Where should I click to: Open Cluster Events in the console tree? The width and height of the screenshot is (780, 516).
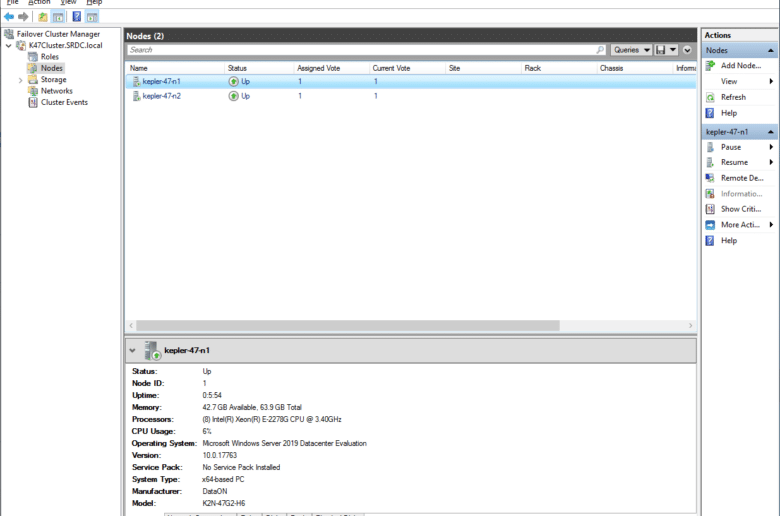tap(64, 103)
